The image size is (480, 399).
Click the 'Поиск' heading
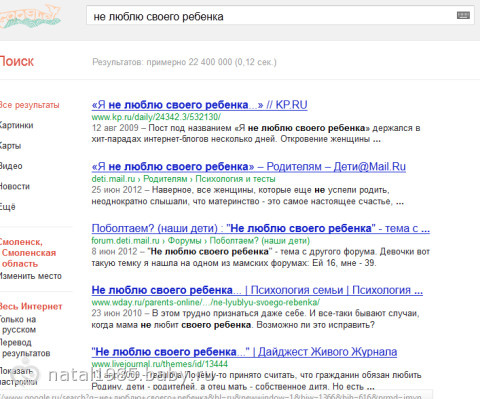17,61
